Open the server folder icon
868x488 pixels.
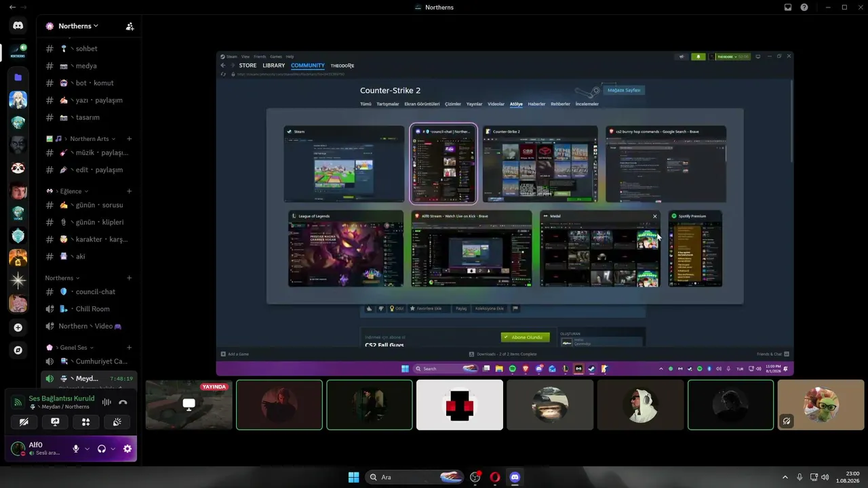pyautogui.click(x=18, y=77)
